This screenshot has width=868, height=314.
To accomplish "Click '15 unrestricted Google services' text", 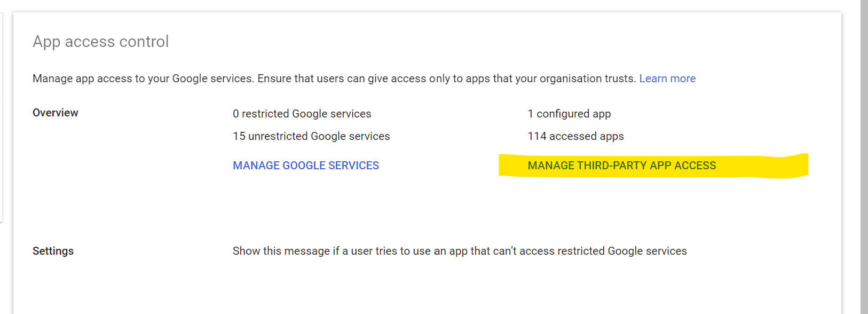I will (x=311, y=136).
